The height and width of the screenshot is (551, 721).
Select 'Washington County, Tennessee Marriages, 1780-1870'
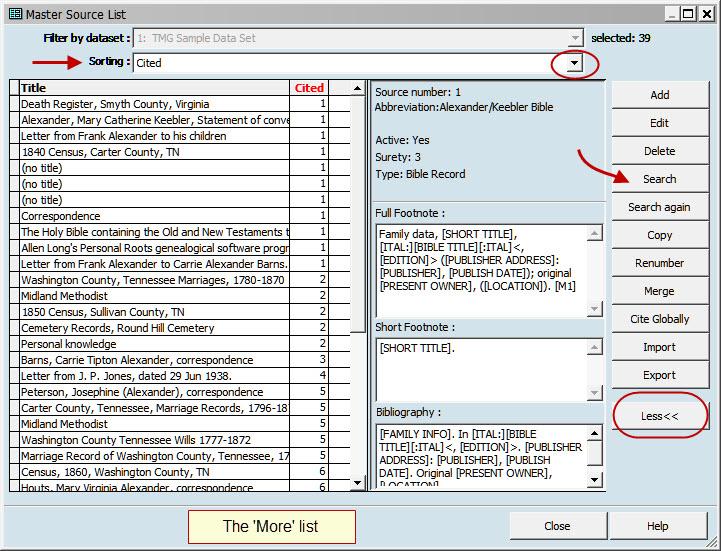[179, 280]
